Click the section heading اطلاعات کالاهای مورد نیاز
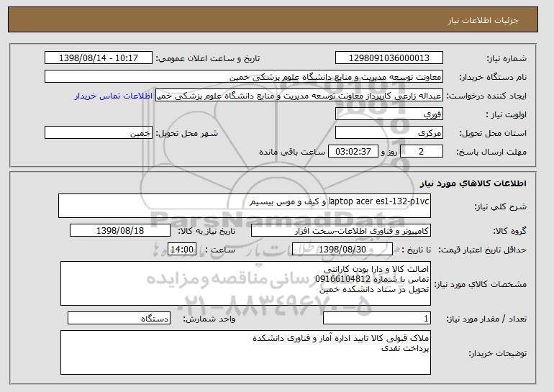554x392 pixels. pyautogui.click(x=473, y=183)
